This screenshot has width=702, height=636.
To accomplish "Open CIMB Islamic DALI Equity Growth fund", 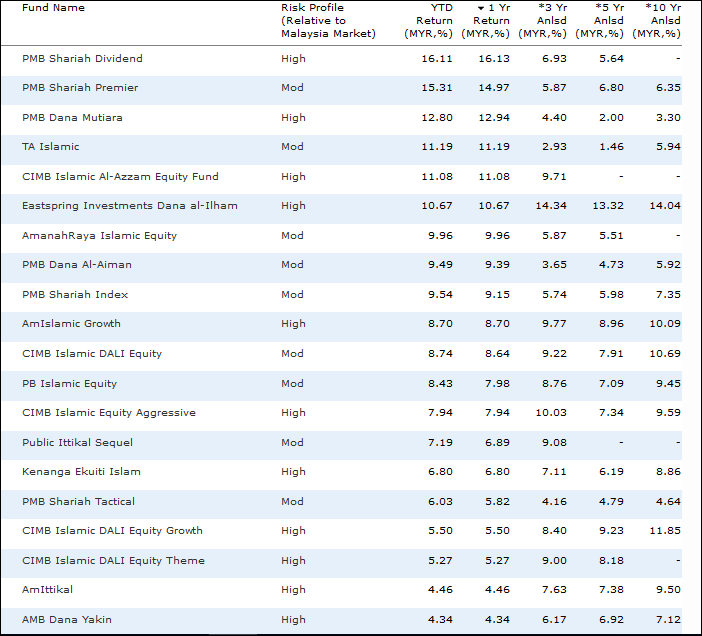I will pos(112,531).
